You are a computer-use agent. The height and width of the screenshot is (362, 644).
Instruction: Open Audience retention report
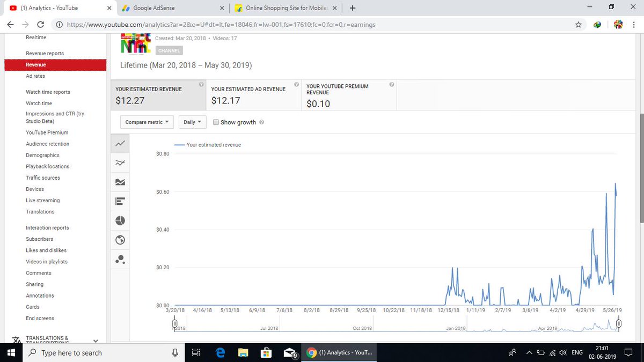47,144
